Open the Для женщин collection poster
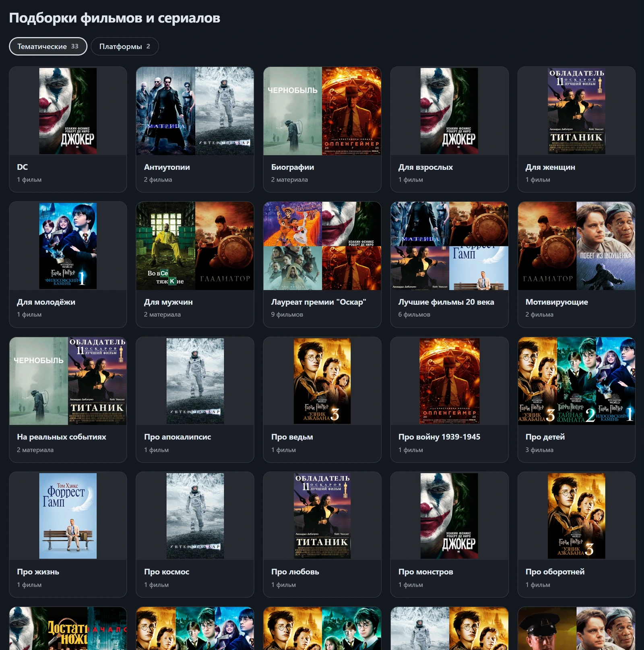The image size is (644, 650). tap(576, 111)
